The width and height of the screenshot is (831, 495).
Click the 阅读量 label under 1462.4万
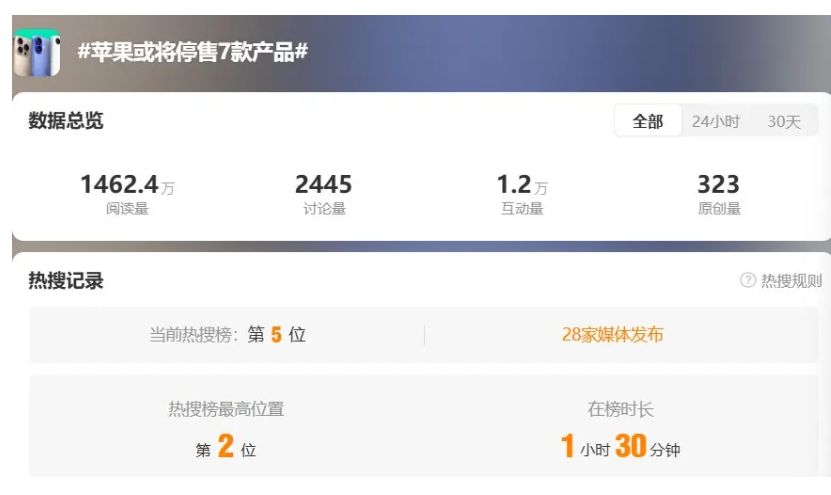point(127,208)
